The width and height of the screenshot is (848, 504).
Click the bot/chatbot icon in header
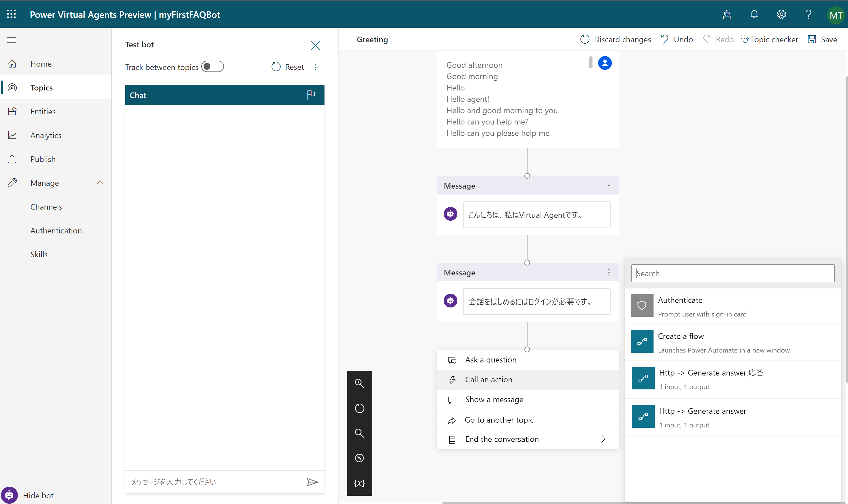tap(726, 14)
